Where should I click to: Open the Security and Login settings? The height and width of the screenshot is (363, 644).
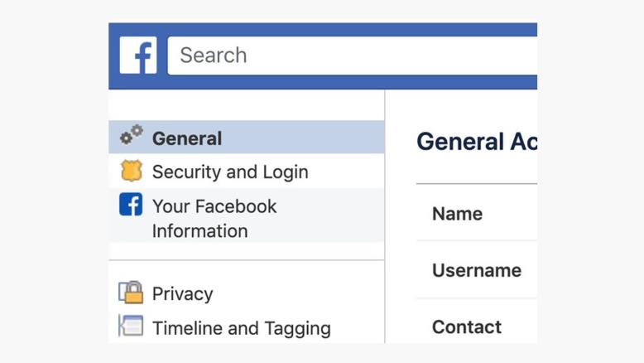pos(230,172)
